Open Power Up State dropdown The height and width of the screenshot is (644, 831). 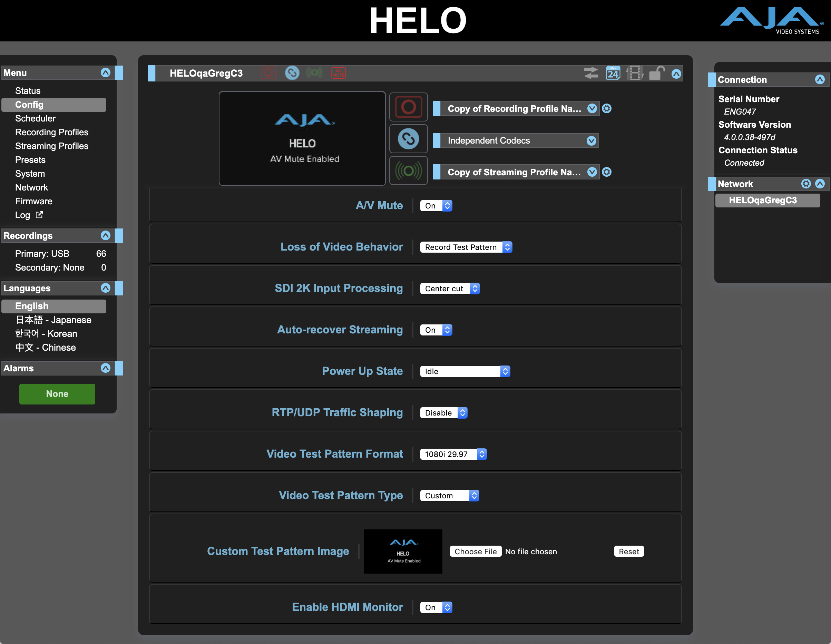point(465,371)
